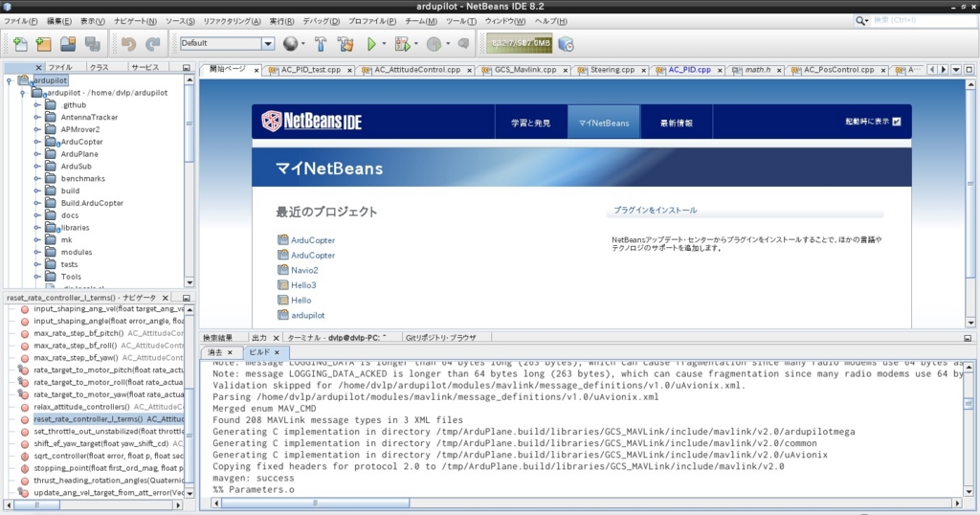Click the New Project toolbar icon
The width and height of the screenshot is (980, 515).
44,44
